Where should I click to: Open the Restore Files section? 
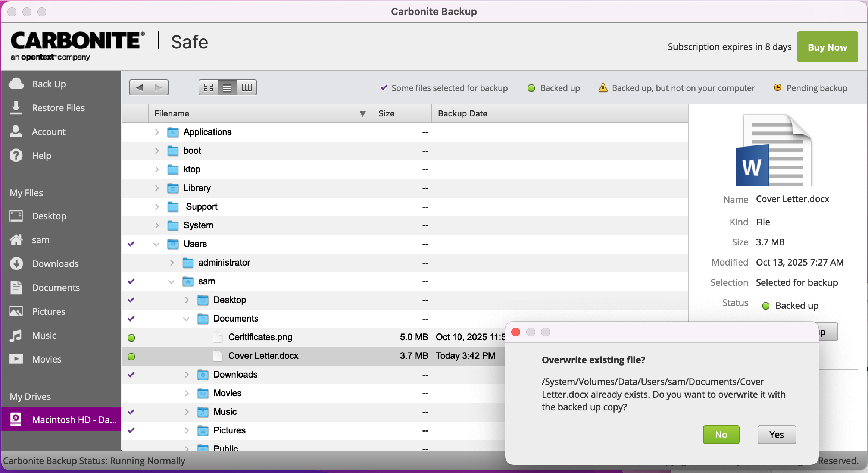58,108
